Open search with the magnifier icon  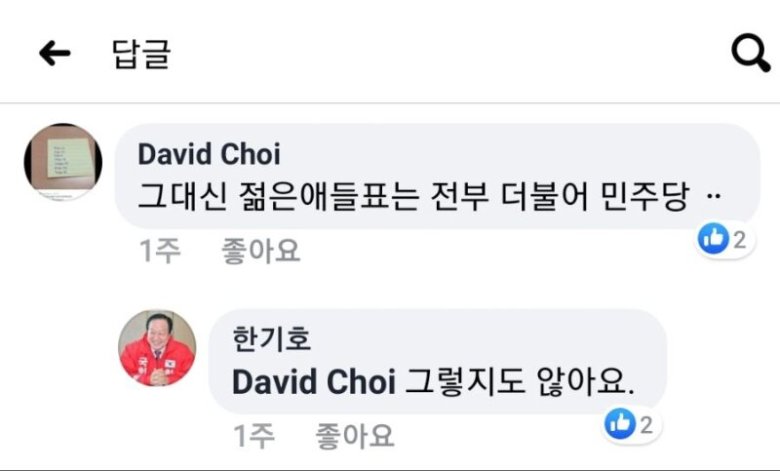[751, 53]
